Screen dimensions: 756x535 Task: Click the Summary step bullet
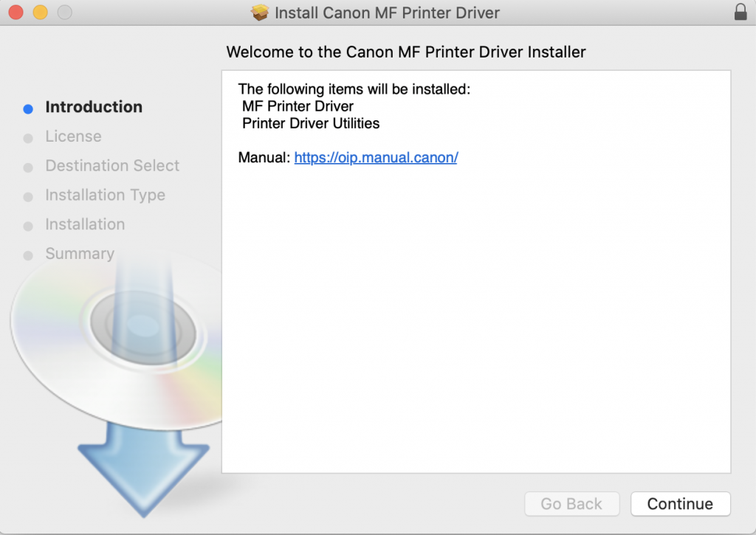tap(28, 255)
